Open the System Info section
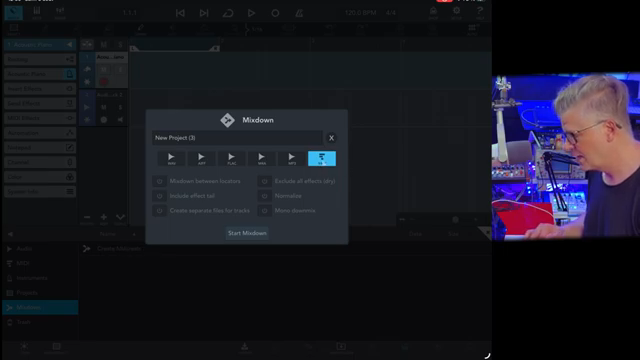The height and width of the screenshot is (360, 640). click(x=40, y=191)
